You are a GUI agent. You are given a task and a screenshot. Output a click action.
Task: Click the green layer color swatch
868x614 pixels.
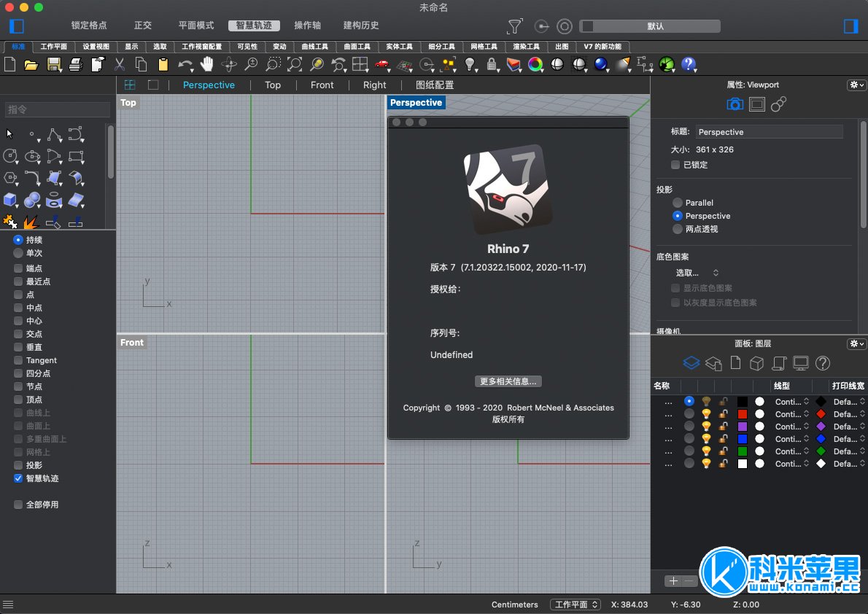[x=743, y=451]
